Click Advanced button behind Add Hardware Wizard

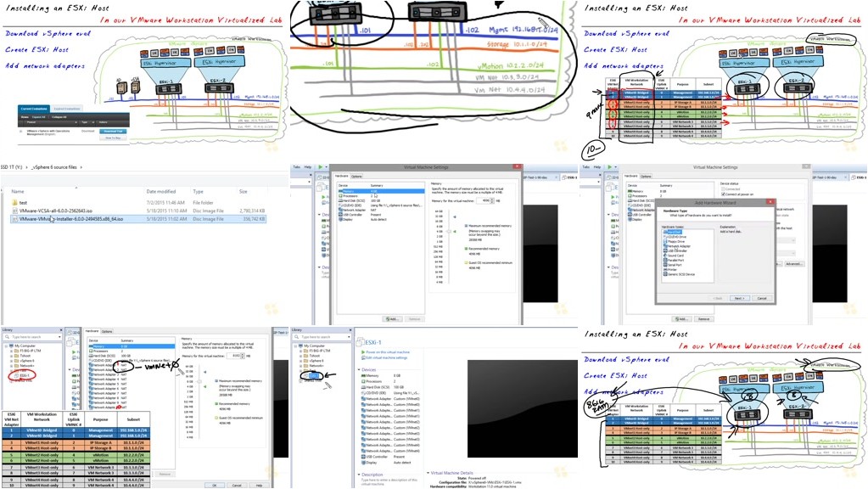pos(793,264)
